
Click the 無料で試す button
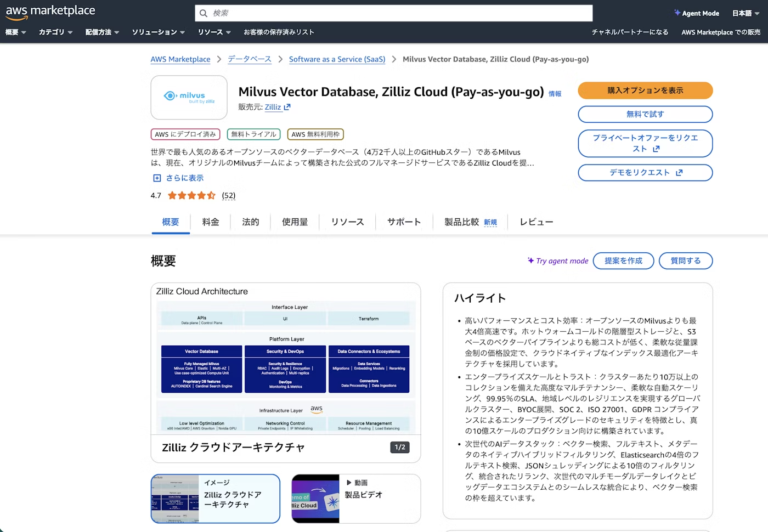[645, 114]
